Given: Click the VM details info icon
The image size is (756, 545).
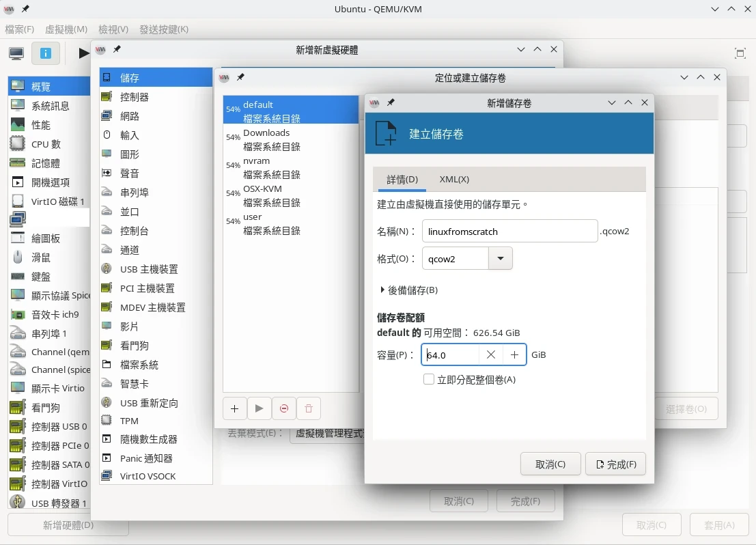Looking at the screenshot, I should click(x=46, y=53).
